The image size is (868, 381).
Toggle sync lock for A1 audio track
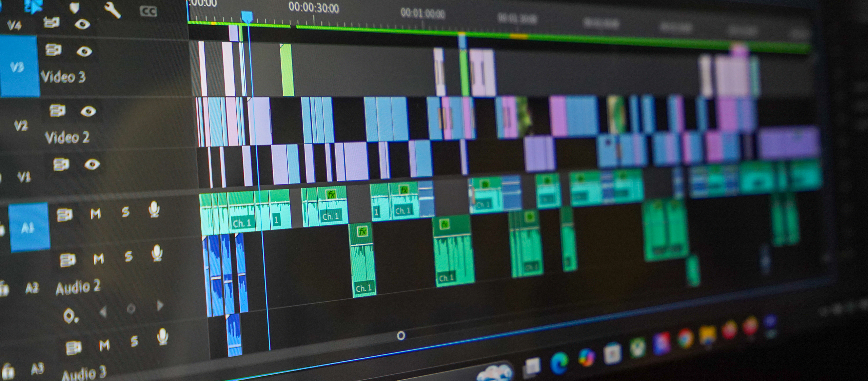pyautogui.click(x=64, y=215)
